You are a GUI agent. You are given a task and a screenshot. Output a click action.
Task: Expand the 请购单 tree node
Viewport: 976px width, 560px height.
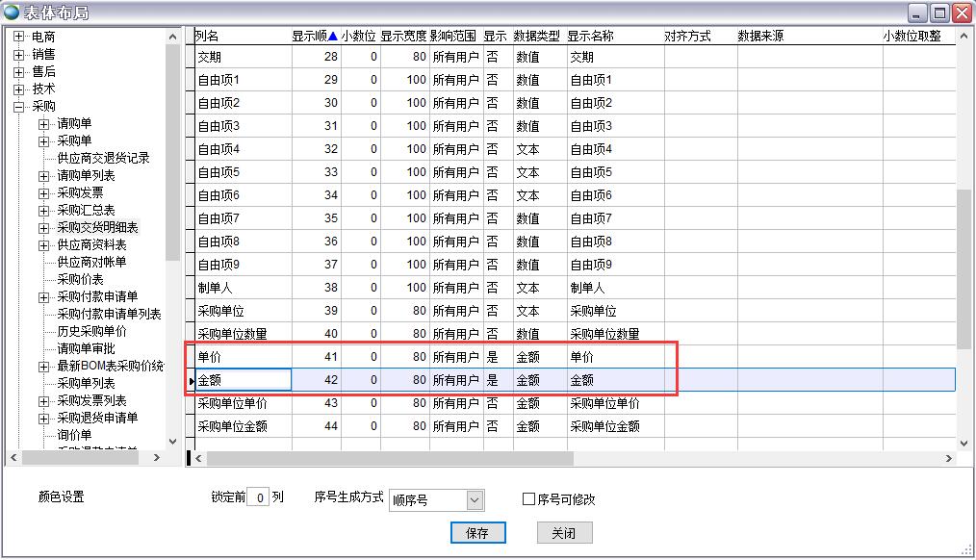pos(43,124)
